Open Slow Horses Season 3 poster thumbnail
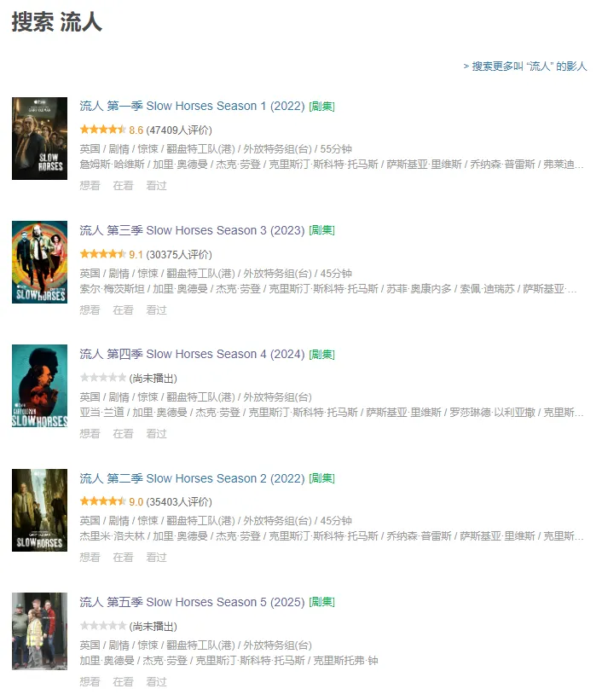This screenshot has width=596, height=700. tap(39, 262)
